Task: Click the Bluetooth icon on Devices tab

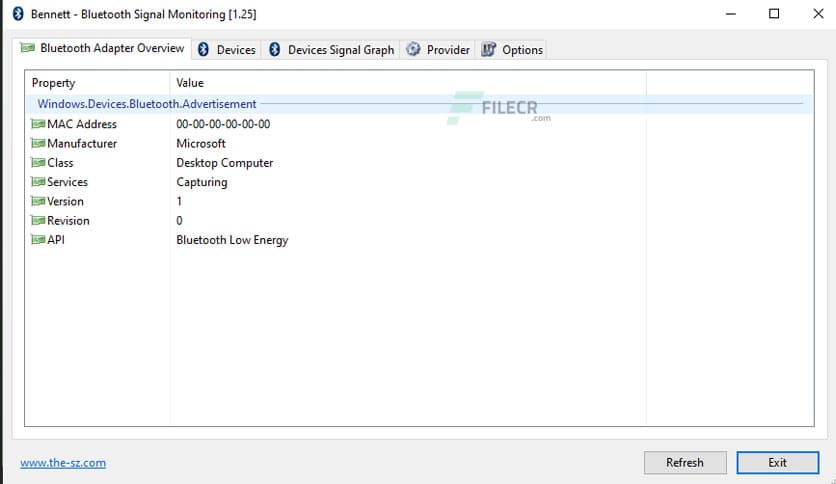Action: click(203, 50)
